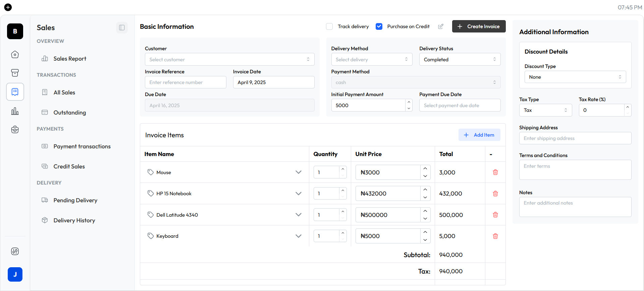The width and height of the screenshot is (644, 291).
Task: Expand the Mouse item name chevron
Action: [299, 172]
